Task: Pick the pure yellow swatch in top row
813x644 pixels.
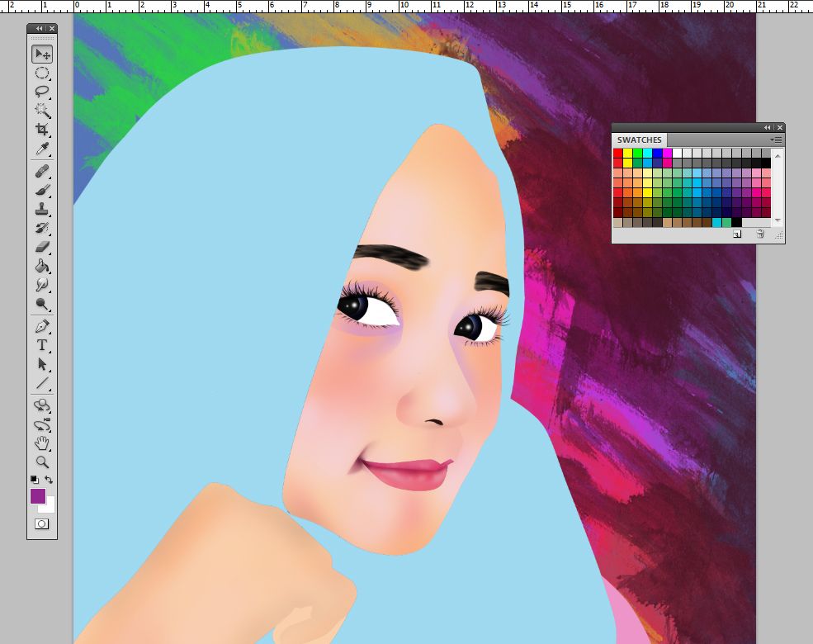Action: pyautogui.click(x=628, y=153)
